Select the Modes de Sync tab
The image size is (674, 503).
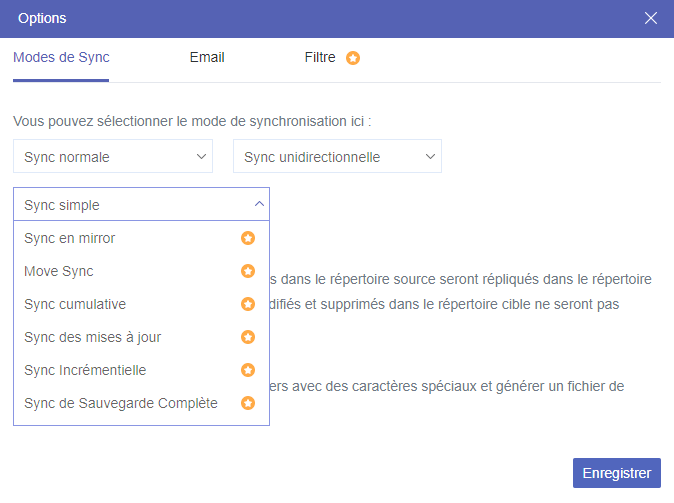click(x=61, y=57)
